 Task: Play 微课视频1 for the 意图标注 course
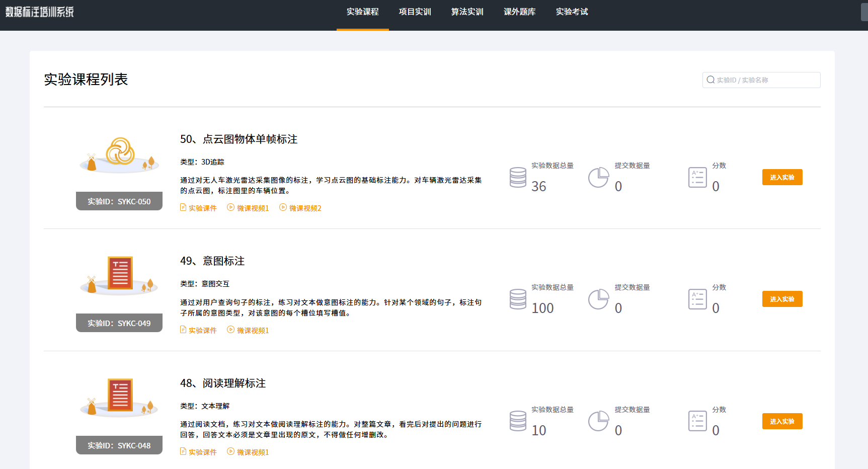click(248, 330)
